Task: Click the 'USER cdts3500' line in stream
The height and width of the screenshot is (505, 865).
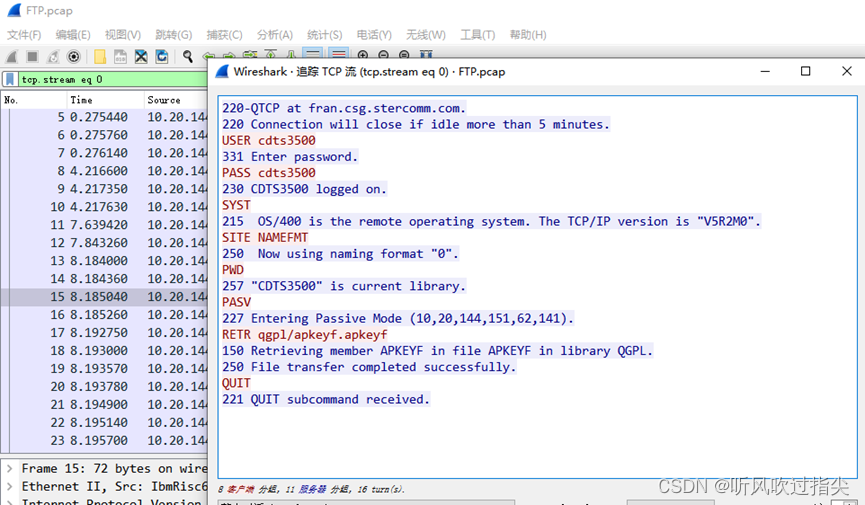Action: click(x=269, y=141)
